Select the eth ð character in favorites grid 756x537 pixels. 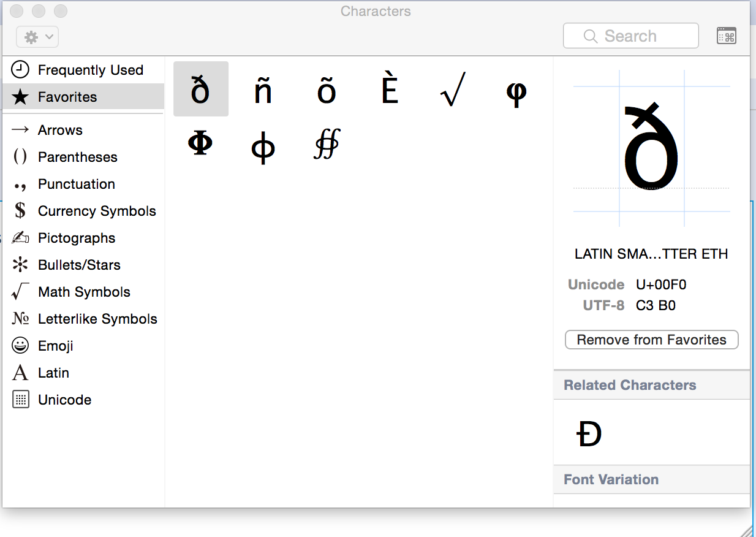(x=201, y=89)
